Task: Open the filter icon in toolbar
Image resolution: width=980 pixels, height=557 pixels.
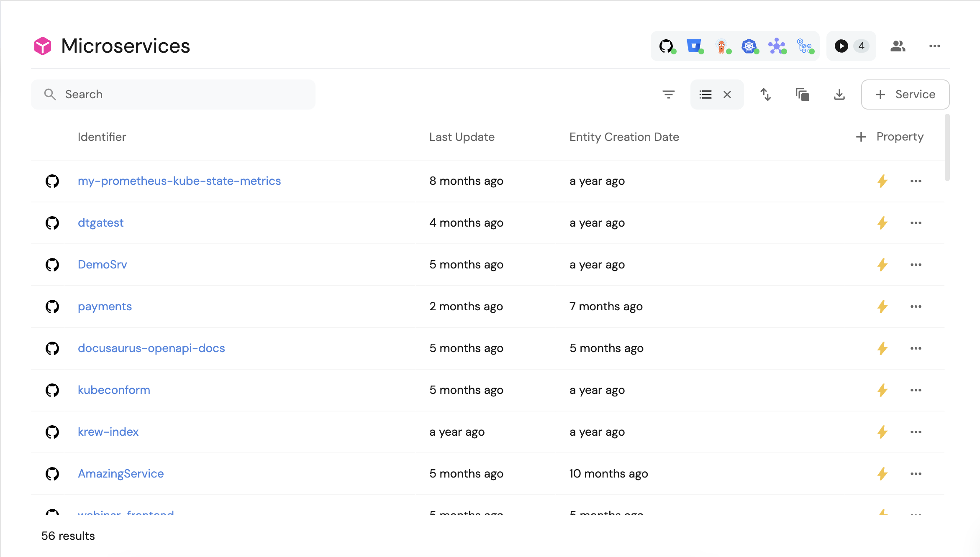Action: [669, 95]
